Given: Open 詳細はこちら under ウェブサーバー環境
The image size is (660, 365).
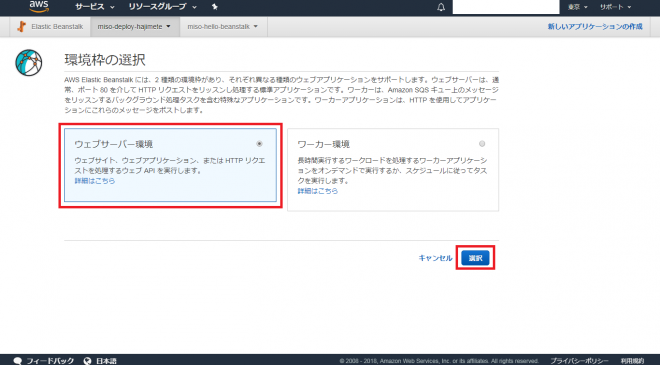Looking at the screenshot, I should (x=95, y=181).
